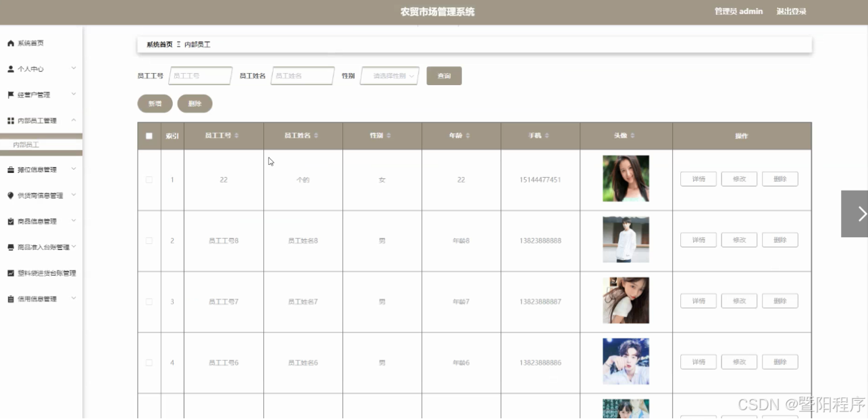Image resolution: width=868 pixels, height=419 pixels.
Task: Click the document icon for 信用信息管理
Action: click(11, 299)
